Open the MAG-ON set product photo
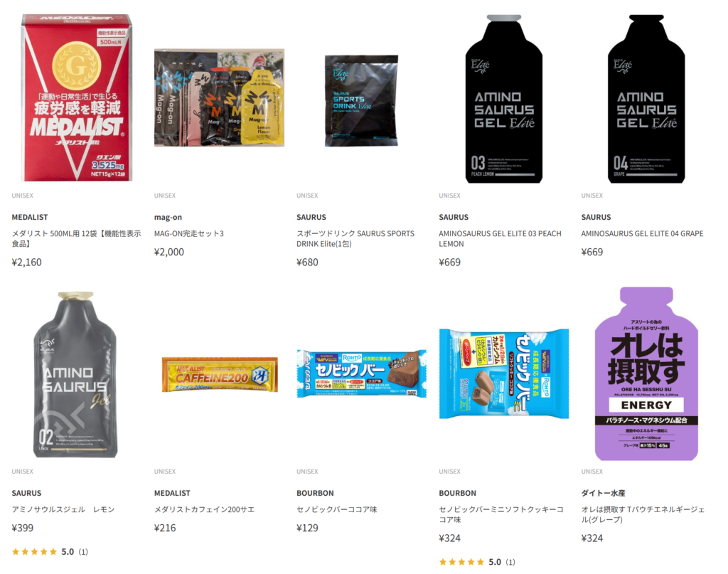 click(x=219, y=97)
